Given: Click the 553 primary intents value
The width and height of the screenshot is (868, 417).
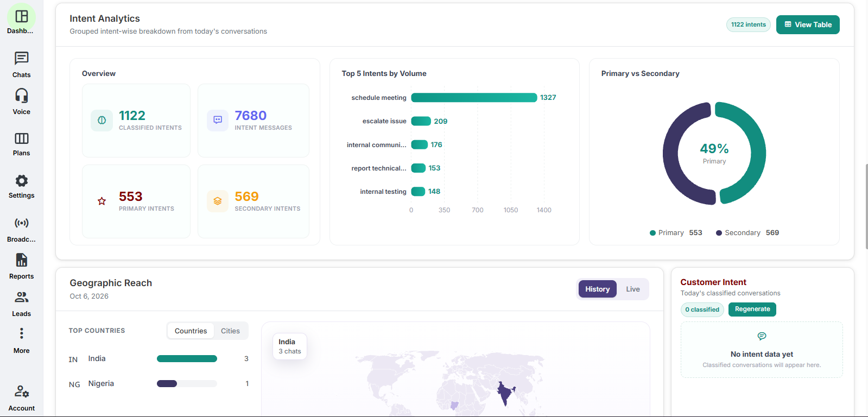Looking at the screenshot, I should click(x=131, y=197).
